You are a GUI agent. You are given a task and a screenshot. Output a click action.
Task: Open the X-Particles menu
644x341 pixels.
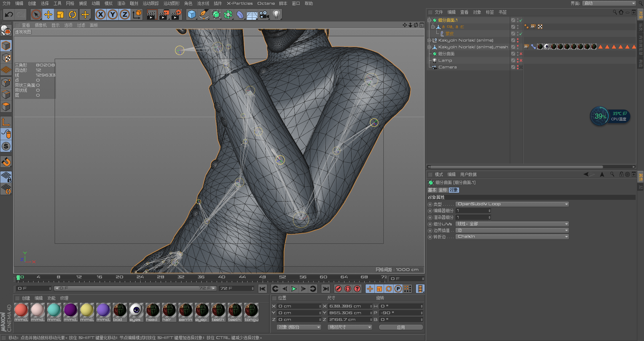(239, 3)
